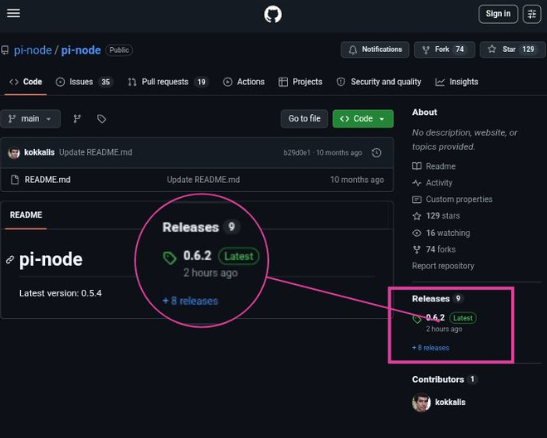Click the commit history clock icon
This screenshot has height=438, width=547.
click(376, 153)
